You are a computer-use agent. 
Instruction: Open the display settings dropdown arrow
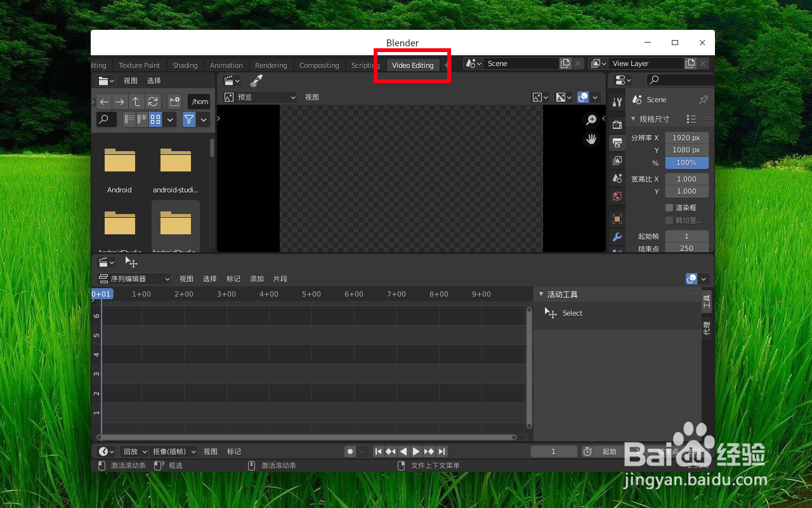coord(170,119)
